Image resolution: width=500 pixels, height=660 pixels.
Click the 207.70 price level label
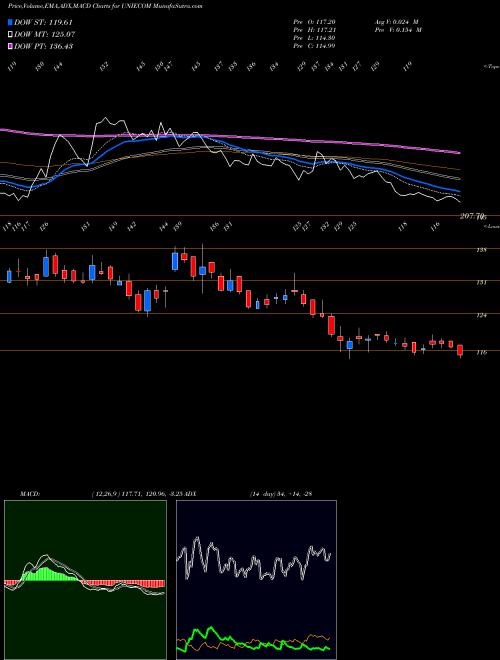tap(472, 216)
